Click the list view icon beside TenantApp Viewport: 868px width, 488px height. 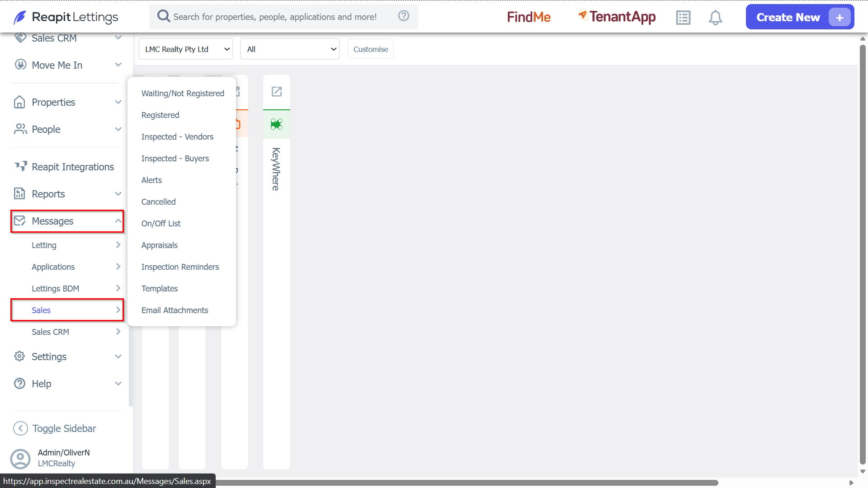pyautogui.click(x=683, y=18)
